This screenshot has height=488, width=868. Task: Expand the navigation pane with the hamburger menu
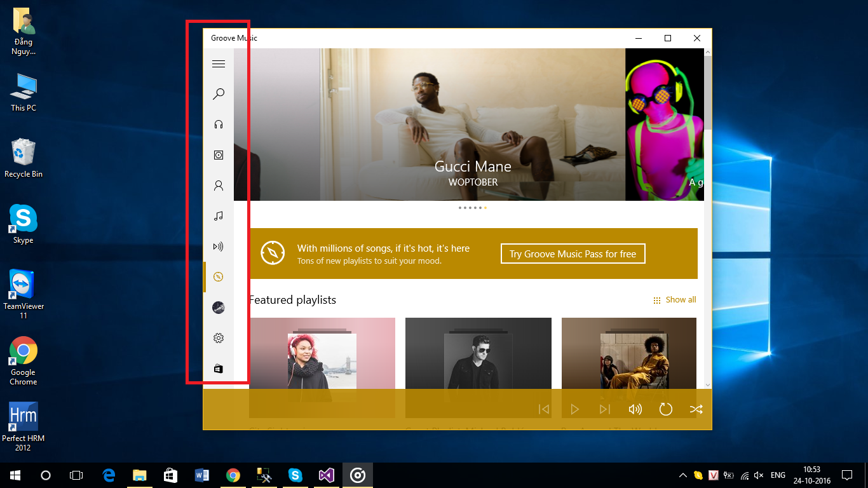(219, 64)
